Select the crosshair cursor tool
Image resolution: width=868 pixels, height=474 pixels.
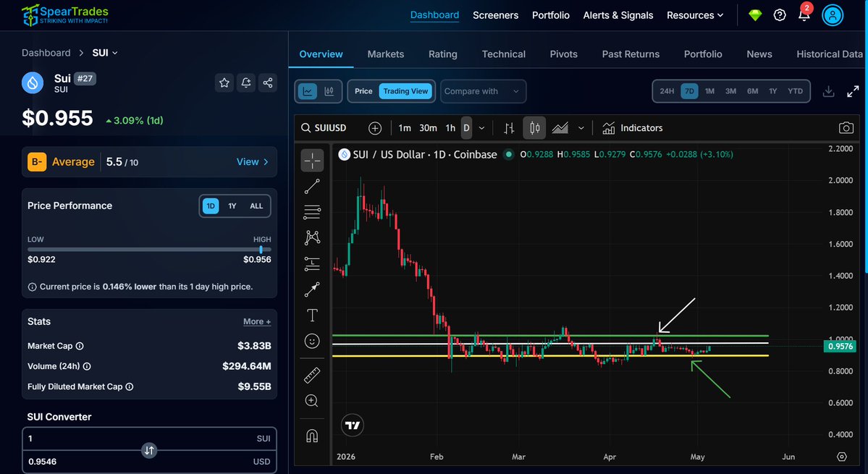(312, 161)
